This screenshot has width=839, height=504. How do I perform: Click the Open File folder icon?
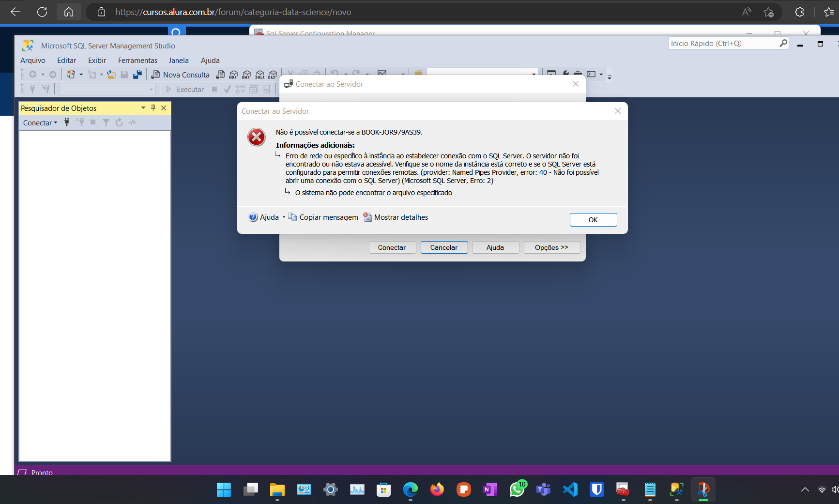[x=111, y=75]
